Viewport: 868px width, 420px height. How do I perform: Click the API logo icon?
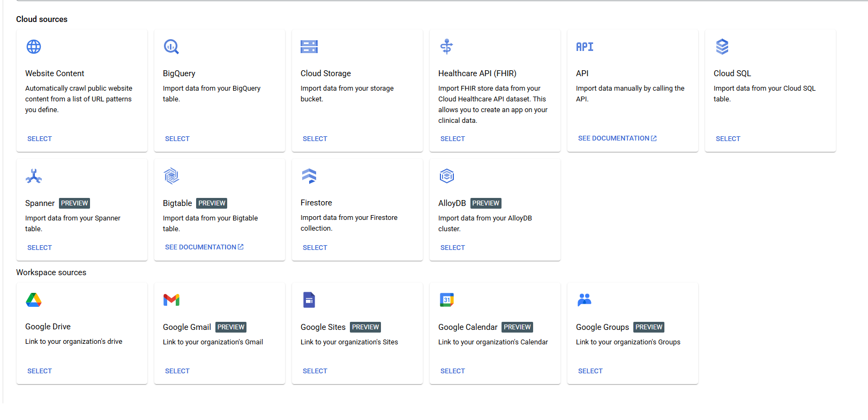tap(585, 47)
